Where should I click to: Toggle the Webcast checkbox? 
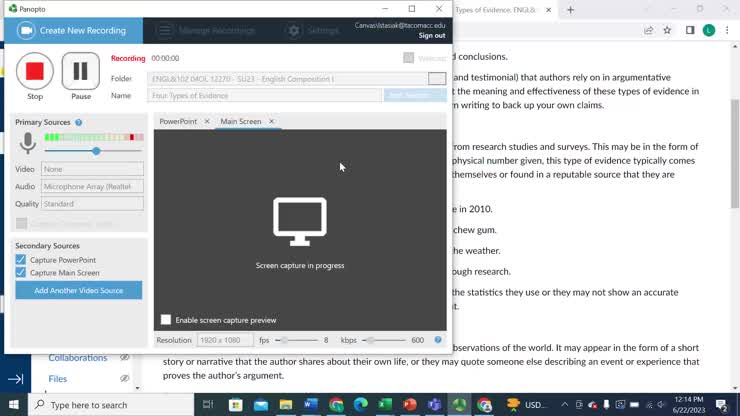coord(409,58)
